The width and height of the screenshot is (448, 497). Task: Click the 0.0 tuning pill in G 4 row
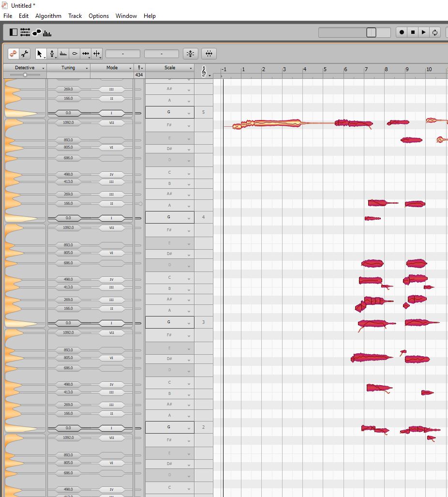pos(68,218)
